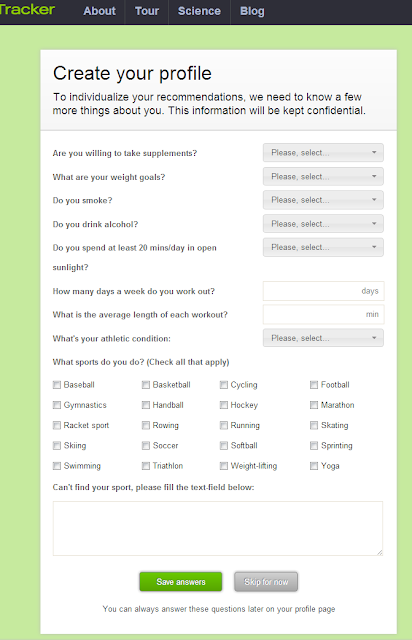Open the Blog link in navigation

[252, 11]
